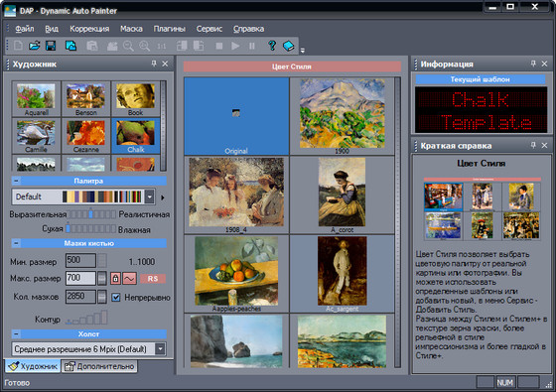This screenshot has height=392, width=556.
Task: Click the Контур level bars control
Action: [87, 318]
